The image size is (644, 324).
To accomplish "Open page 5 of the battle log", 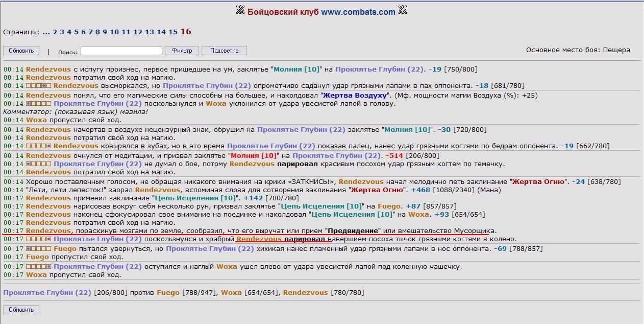I will [x=76, y=32].
